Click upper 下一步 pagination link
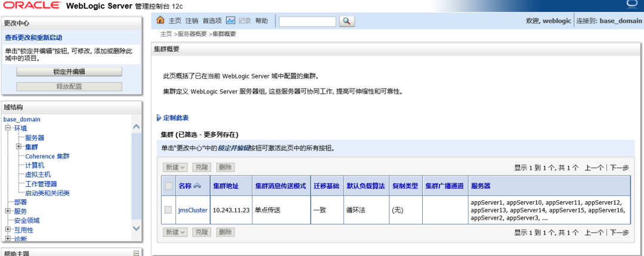Screen dimensions: 644x256 click(x=620, y=168)
